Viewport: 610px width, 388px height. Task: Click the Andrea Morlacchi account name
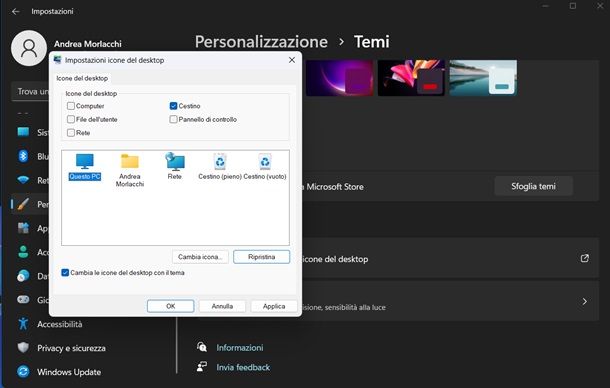(x=88, y=44)
